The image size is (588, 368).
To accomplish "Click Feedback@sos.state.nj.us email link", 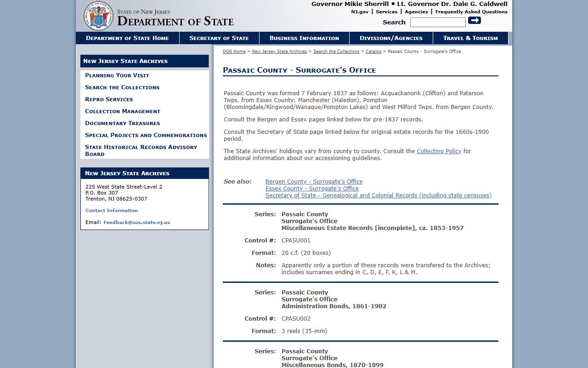I will pos(136,223).
